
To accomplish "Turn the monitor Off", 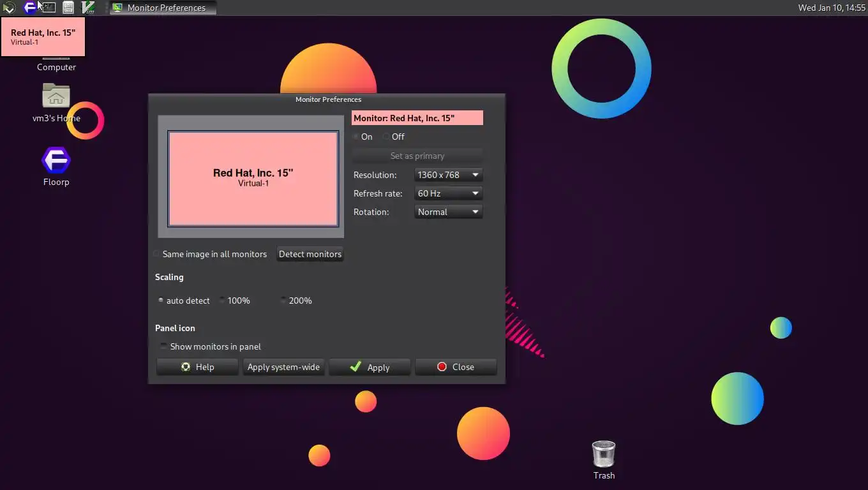I will click(x=394, y=137).
